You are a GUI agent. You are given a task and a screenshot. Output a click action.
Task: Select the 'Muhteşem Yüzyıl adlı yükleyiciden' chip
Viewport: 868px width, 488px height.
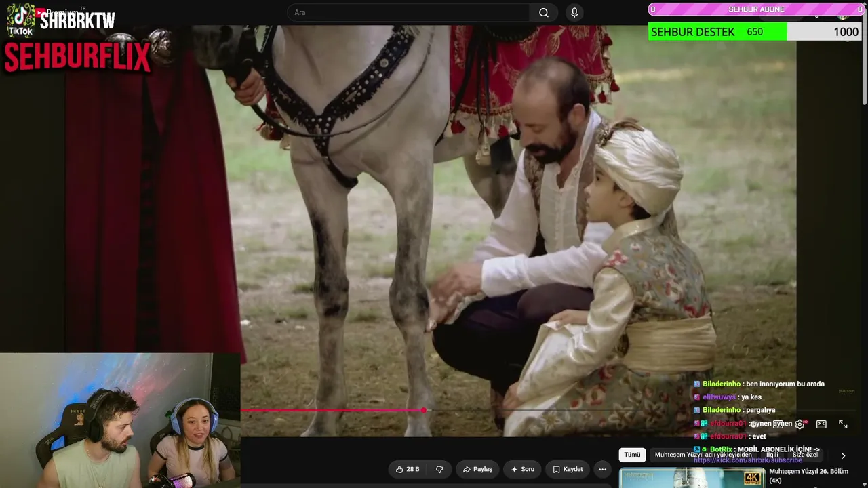pos(703,455)
